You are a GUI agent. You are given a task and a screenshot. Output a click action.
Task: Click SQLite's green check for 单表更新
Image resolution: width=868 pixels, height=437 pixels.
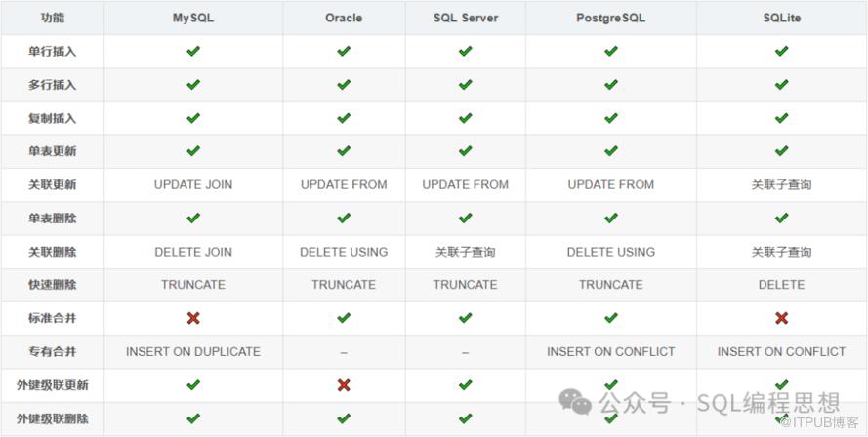pyautogui.click(x=781, y=151)
